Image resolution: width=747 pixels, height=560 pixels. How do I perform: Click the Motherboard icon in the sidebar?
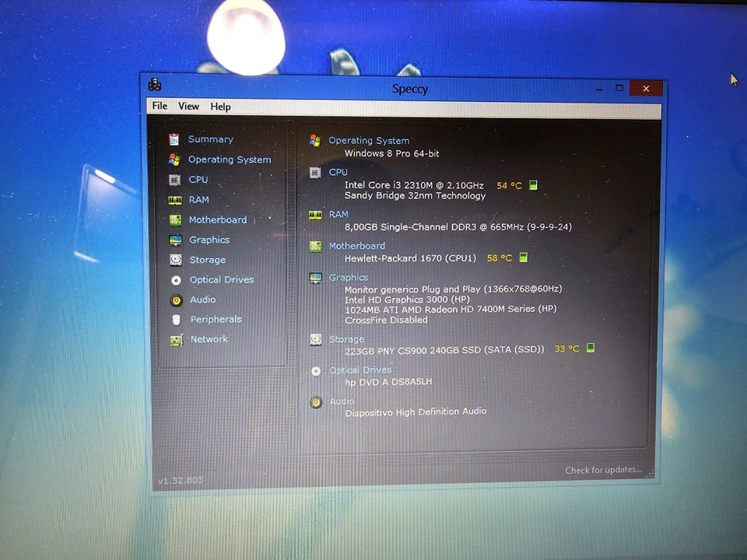point(175,220)
